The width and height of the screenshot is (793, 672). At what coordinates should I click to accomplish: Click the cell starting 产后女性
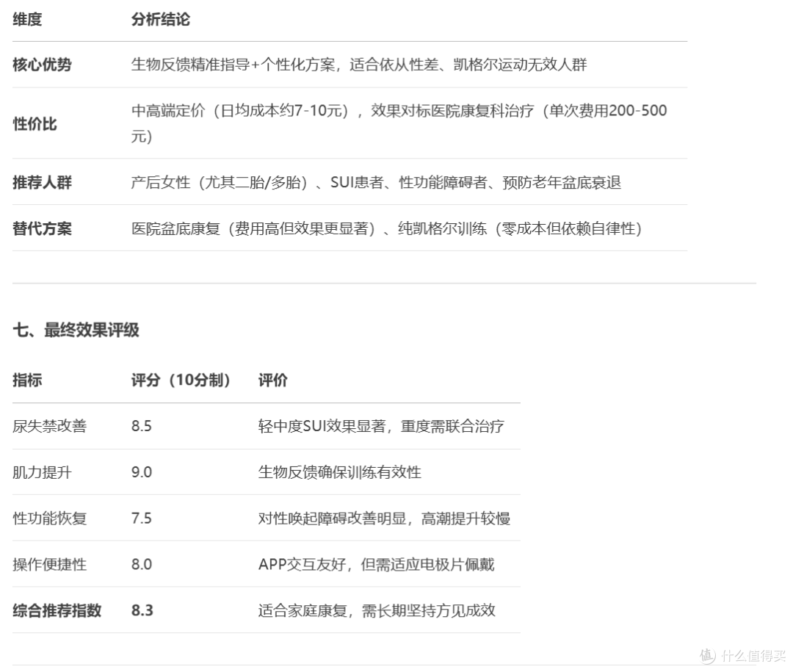[376, 182]
